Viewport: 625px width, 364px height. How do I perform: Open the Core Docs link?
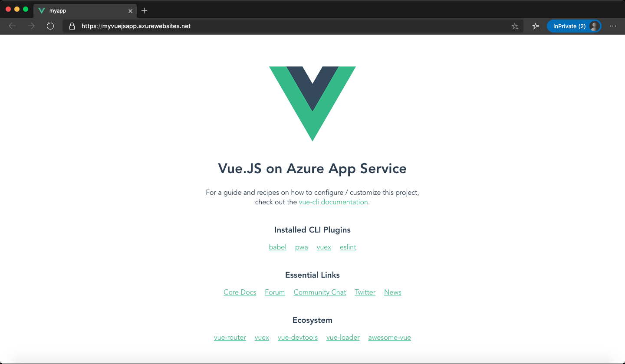click(x=240, y=292)
